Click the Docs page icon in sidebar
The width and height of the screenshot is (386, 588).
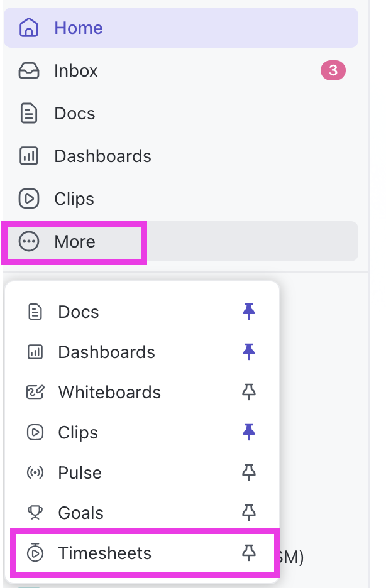click(x=29, y=114)
